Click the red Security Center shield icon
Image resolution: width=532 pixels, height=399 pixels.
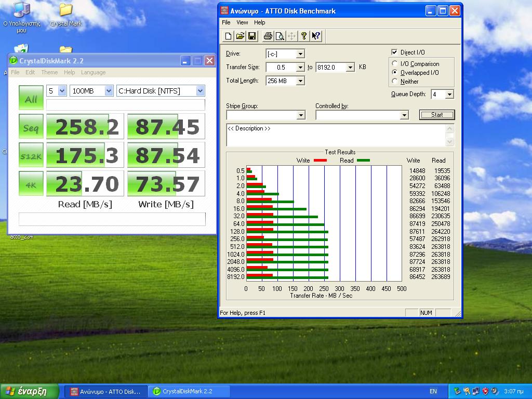pos(486,391)
